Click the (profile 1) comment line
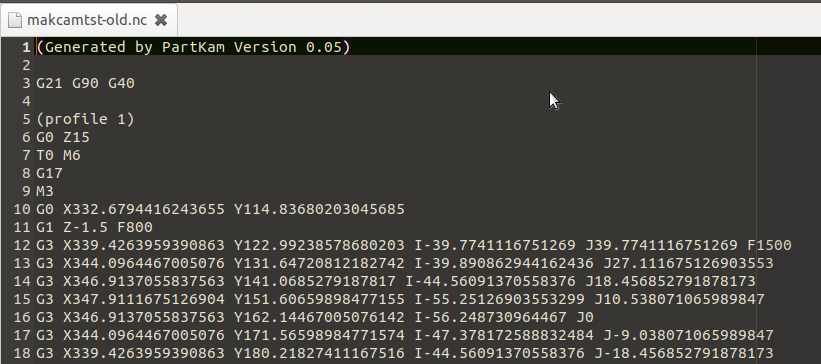Viewport: 821px width, 364px height. (85, 119)
